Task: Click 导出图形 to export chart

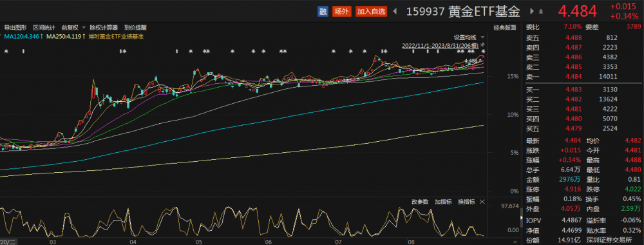Action: [15, 28]
